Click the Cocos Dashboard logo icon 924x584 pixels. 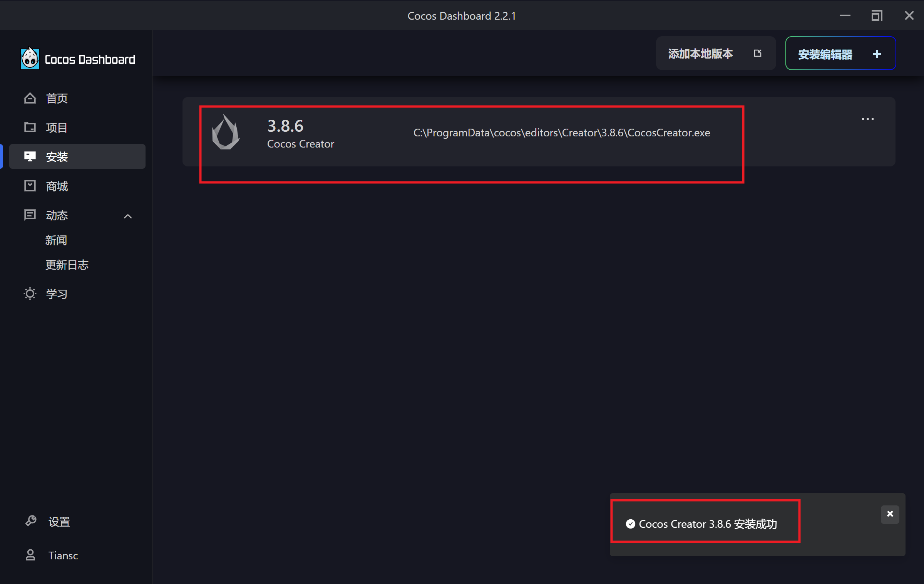(x=30, y=59)
